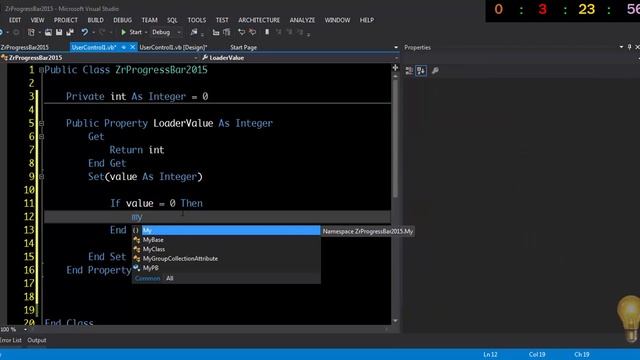640x360 pixels.
Task: Click the Categorized icon in Properties panel
Action: click(409, 71)
